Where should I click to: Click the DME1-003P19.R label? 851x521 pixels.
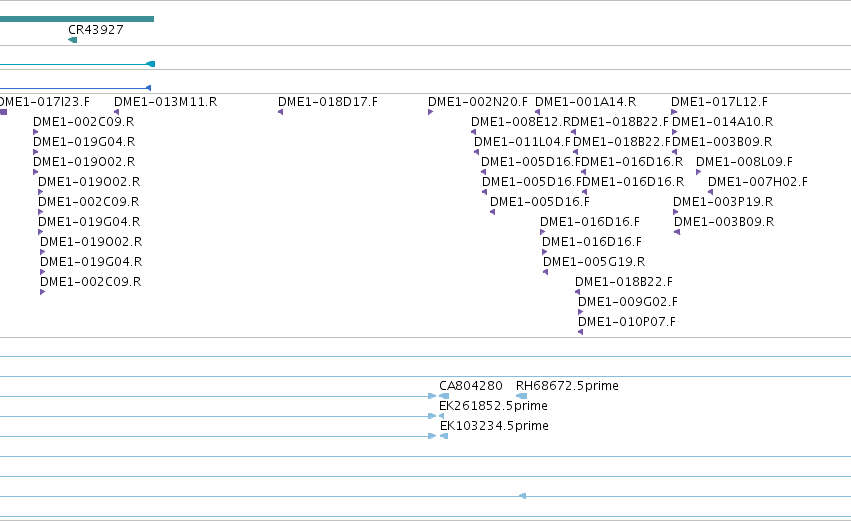coord(723,202)
